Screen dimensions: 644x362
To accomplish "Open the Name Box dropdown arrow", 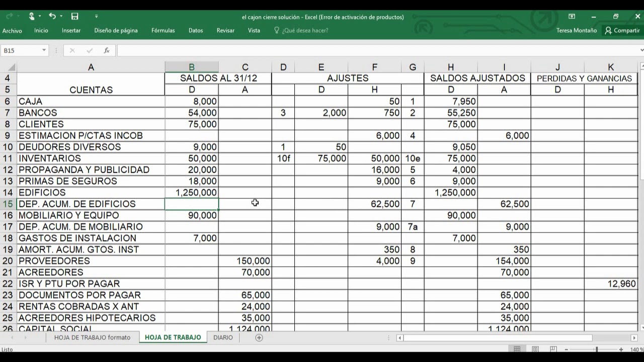I will (x=44, y=50).
